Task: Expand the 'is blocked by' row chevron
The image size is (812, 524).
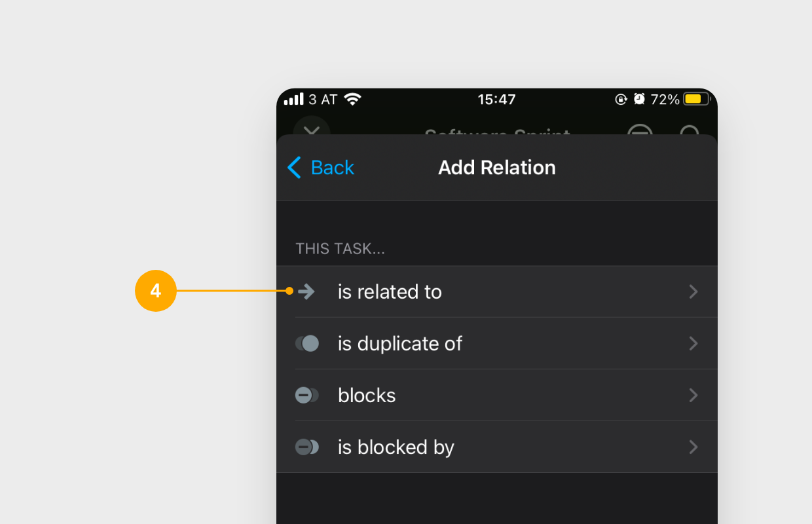Action: click(693, 447)
